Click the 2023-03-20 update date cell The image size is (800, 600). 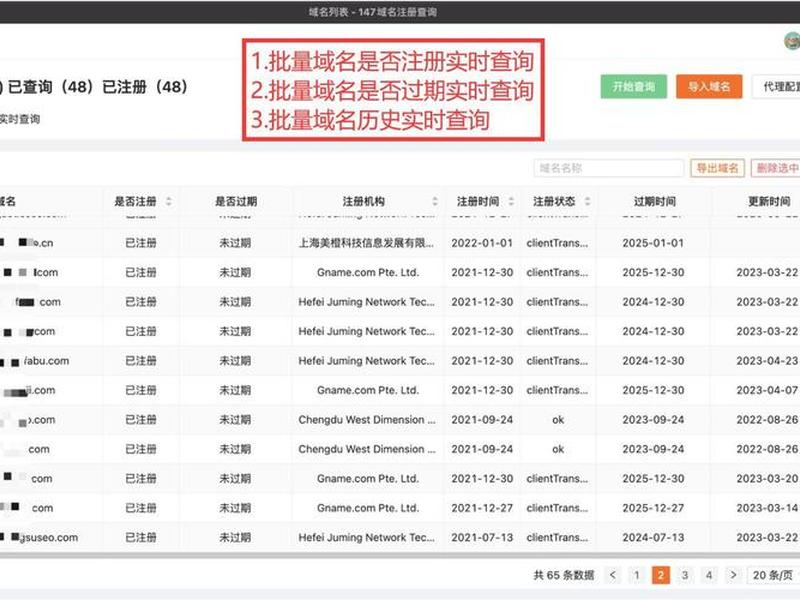767,479
